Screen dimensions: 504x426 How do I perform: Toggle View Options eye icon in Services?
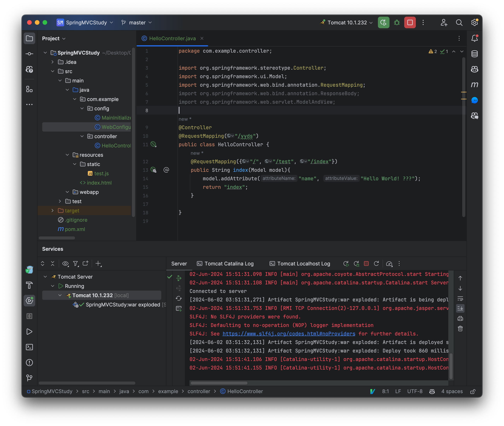pyautogui.click(x=65, y=263)
